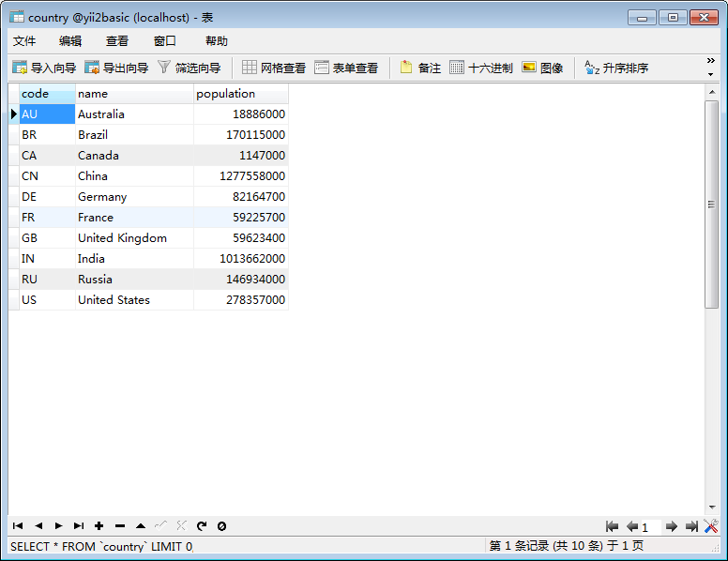The width and height of the screenshot is (728, 561).
Task: Click the population column header
Action: pyautogui.click(x=241, y=94)
